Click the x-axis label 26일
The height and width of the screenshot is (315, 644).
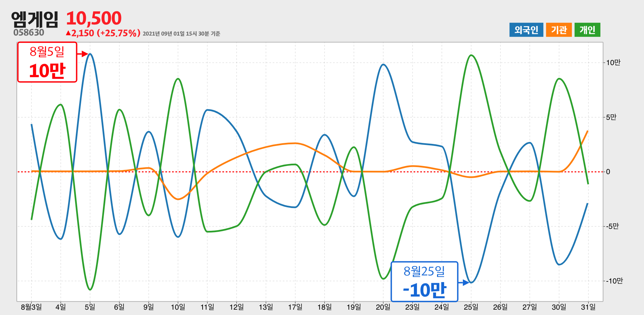[500, 307]
